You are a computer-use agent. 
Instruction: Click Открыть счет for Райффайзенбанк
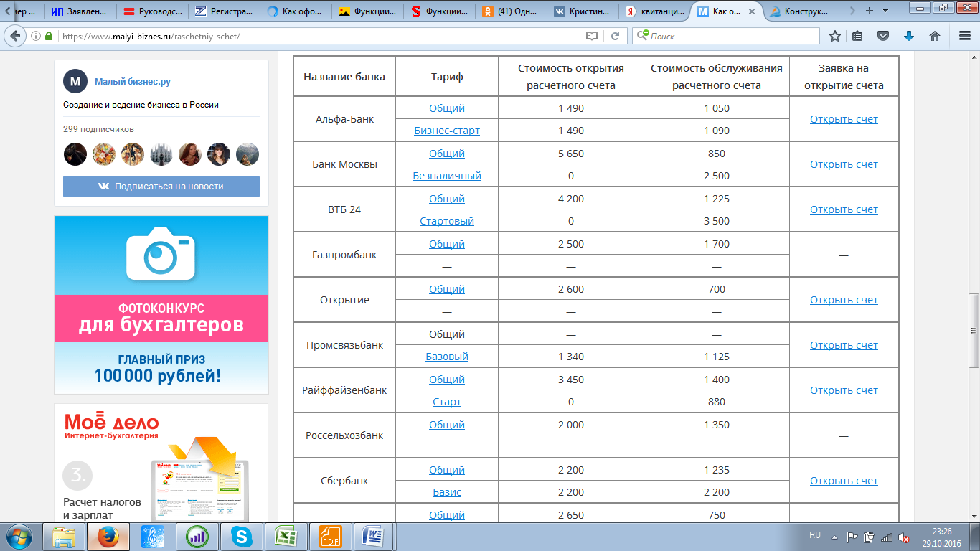click(844, 390)
